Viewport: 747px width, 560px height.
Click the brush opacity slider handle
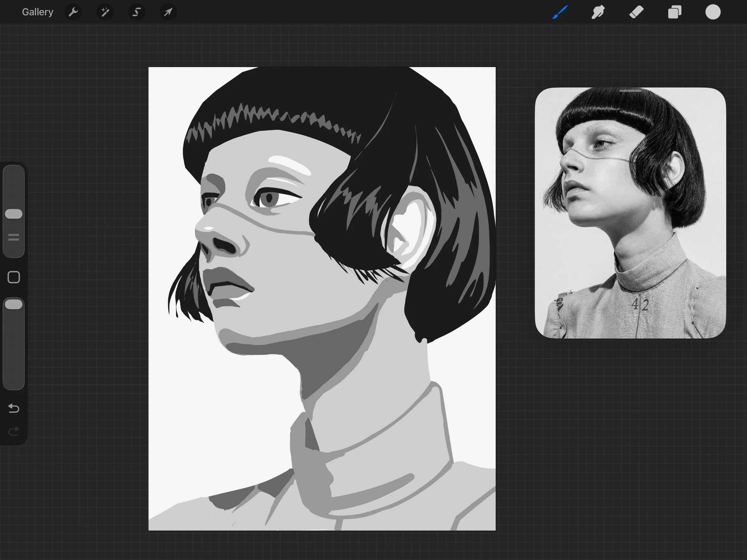click(14, 304)
